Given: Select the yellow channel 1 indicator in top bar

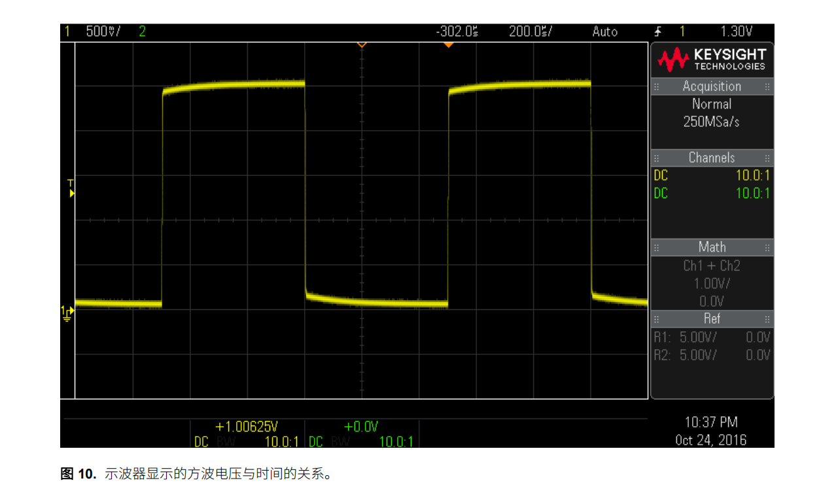Looking at the screenshot, I should (67, 31).
